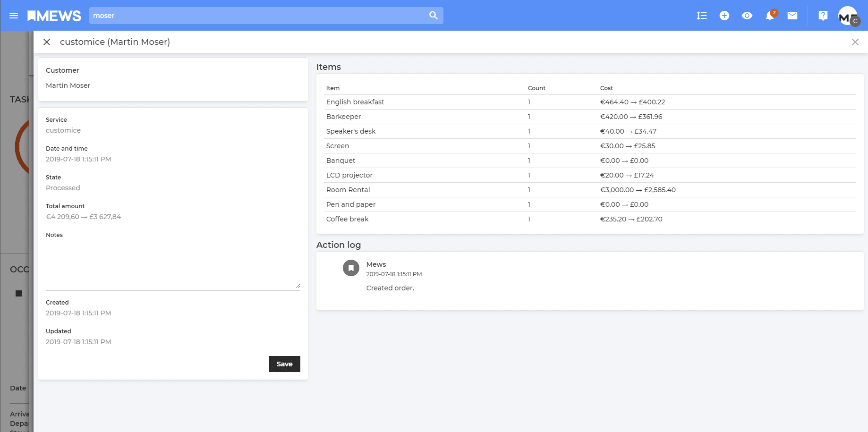The height and width of the screenshot is (432, 868).
Task: Open the hamburger main menu
Action: pos(14,16)
